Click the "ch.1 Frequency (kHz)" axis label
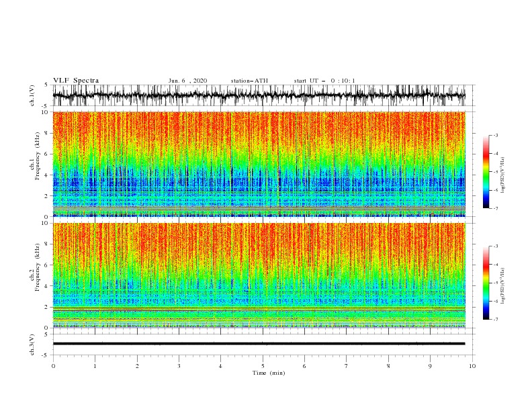Screen dimensions: 532x411 point(35,156)
